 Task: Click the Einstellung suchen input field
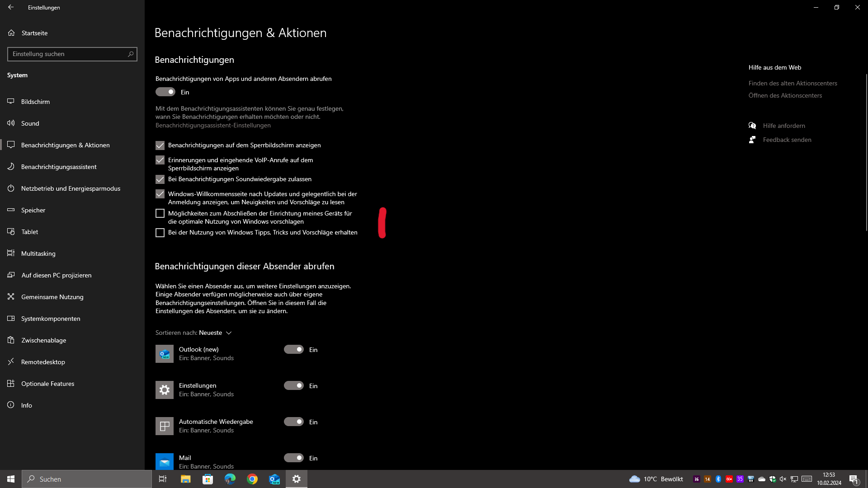(68, 54)
